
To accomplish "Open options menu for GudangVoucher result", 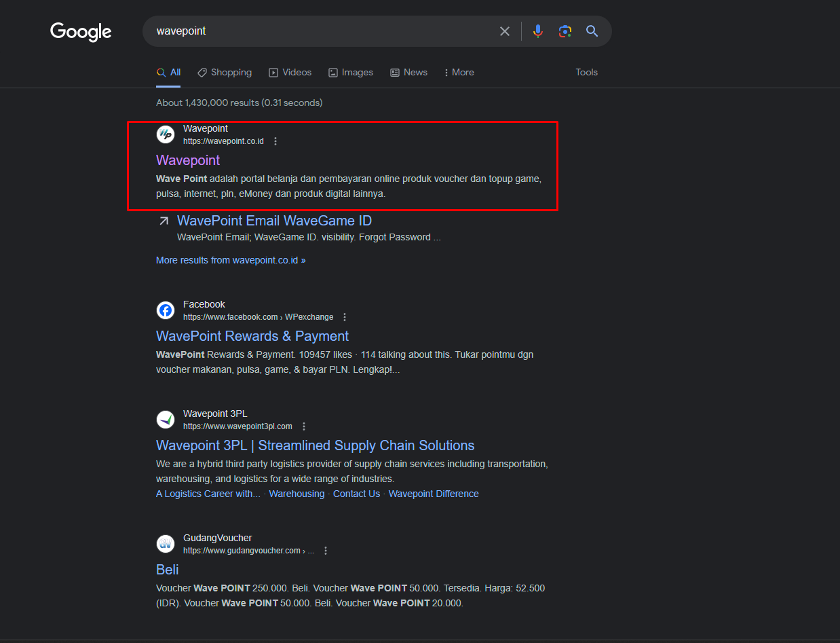I will 326,551.
